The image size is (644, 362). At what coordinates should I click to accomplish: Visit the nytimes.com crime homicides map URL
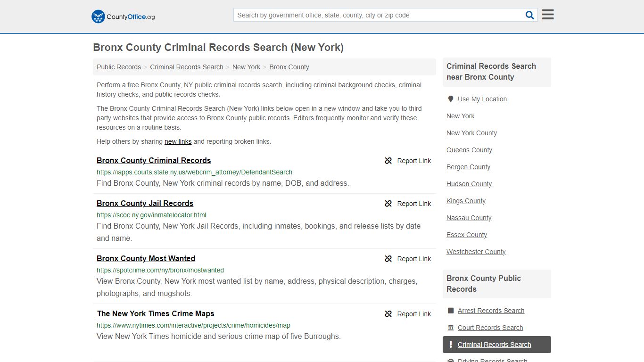[x=193, y=325]
